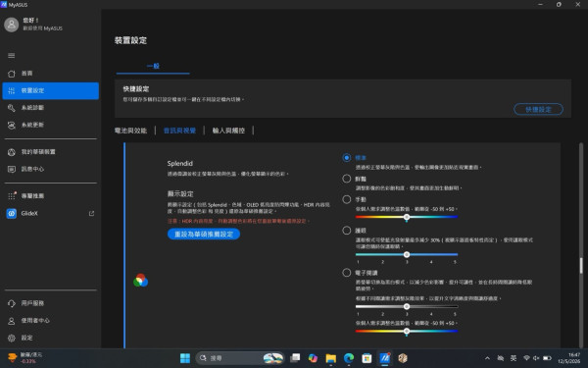Click the MyASUS logo in title bar

pos(4,4)
